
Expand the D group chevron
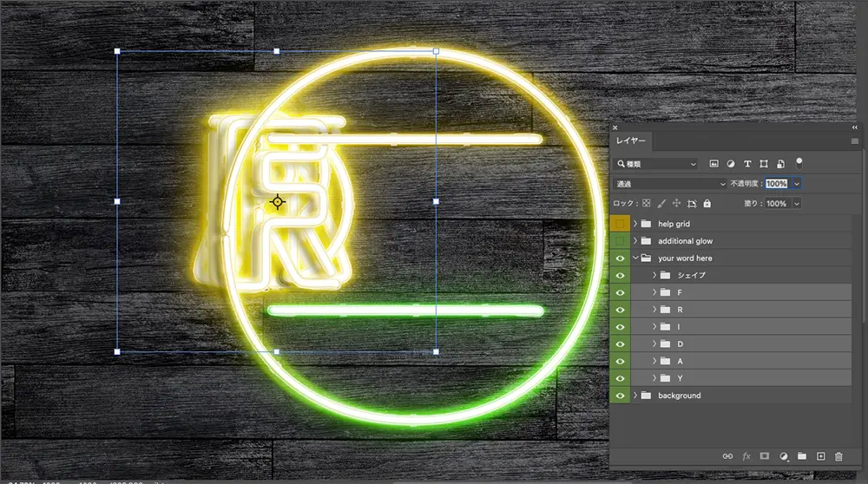[654, 343]
